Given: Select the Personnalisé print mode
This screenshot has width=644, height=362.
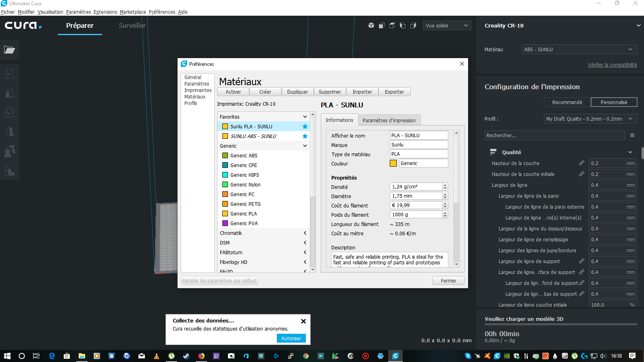Looking at the screenshot, I should click(614, 102).
